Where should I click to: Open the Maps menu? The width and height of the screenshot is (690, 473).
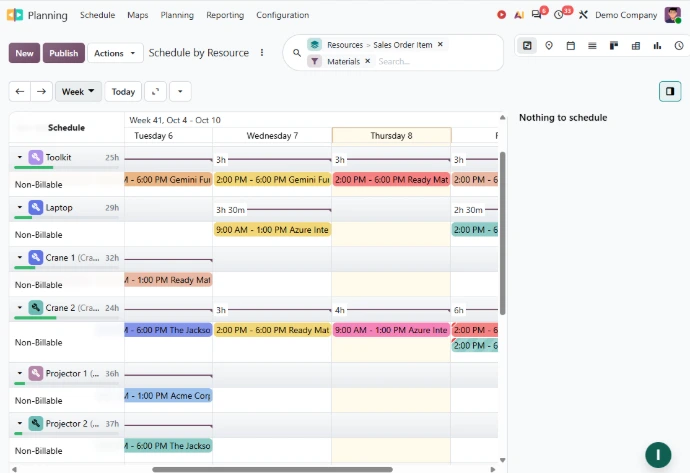coord(138,15)
